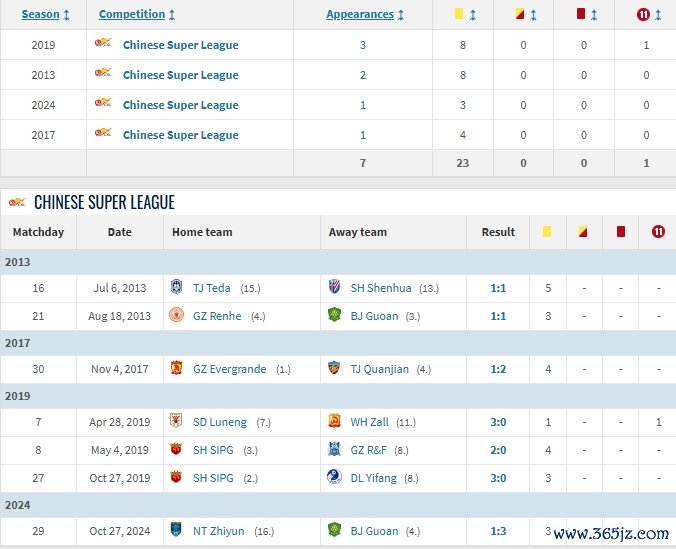Sort by the Appearances column header
The width and height of the screenshot is (676, 549).
(x=365, y=15)
